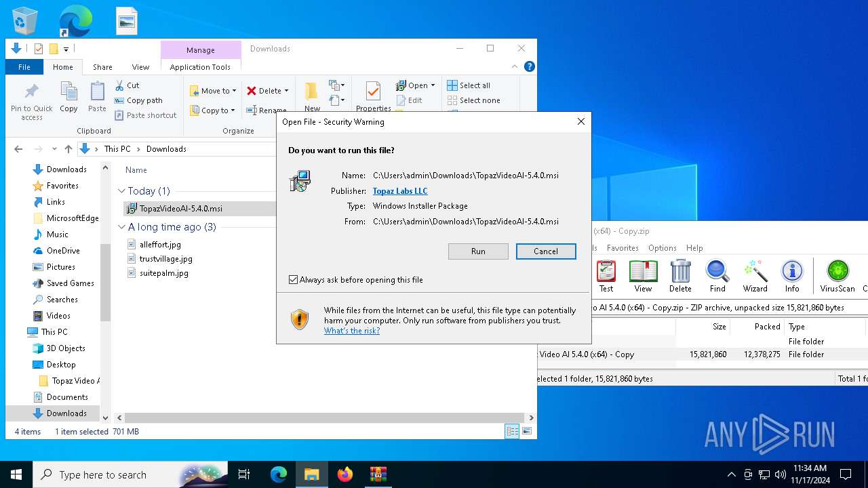Switch to the Share ribbon tab
Image resolution: width=868 pixels, height=488 pixels.
[102, 67]
